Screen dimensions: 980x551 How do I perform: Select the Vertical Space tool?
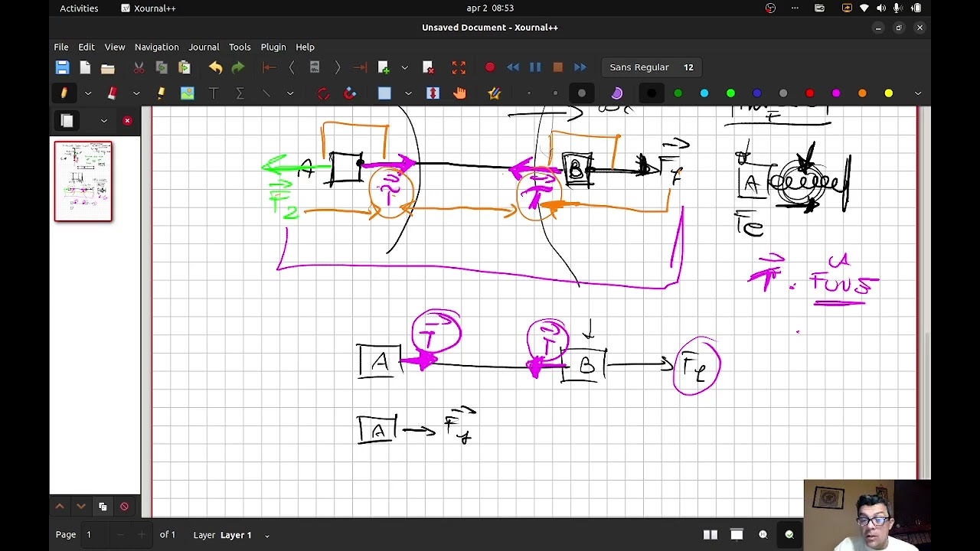(x=433, y=93)
